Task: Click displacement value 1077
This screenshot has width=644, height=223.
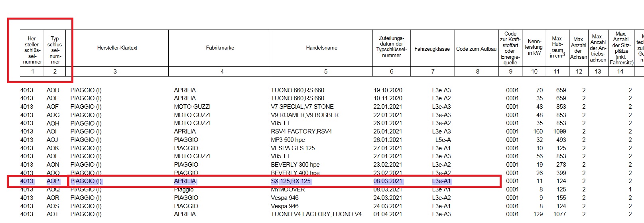Action: (559, 214)
